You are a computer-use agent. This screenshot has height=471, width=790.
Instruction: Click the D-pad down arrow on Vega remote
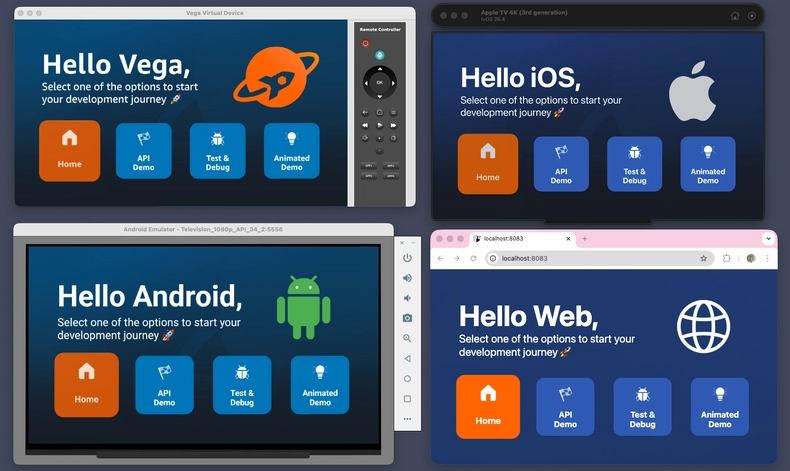click(x=380, y=96)
